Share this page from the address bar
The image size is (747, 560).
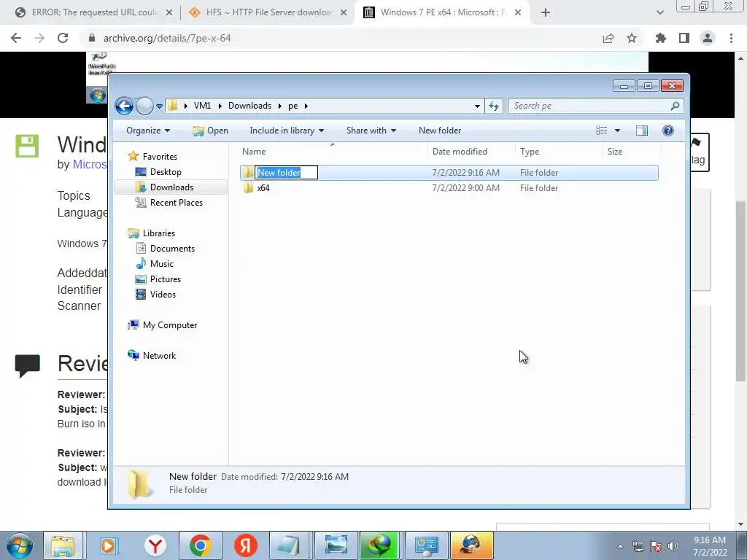(x=608, y=38)
